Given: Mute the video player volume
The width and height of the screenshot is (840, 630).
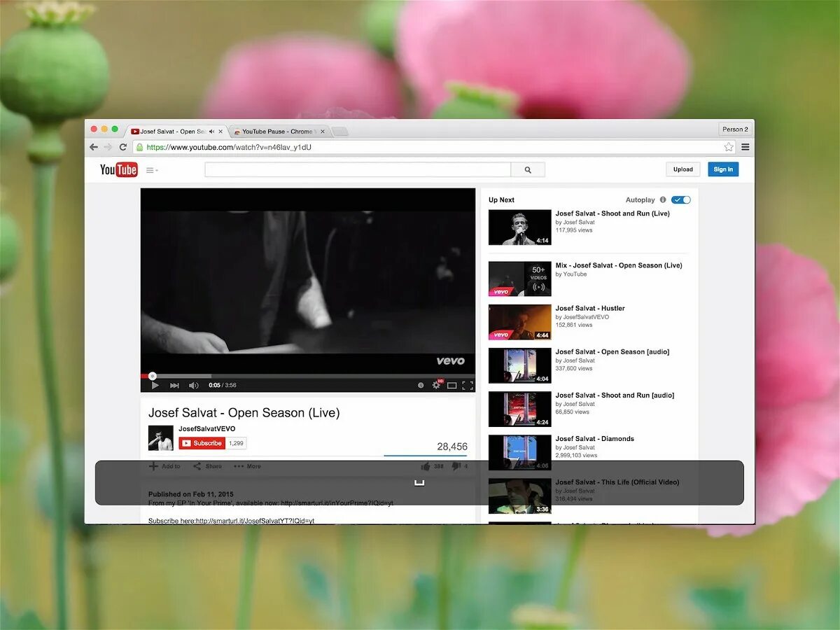Looking at the screenshot, I should (193, 385).
